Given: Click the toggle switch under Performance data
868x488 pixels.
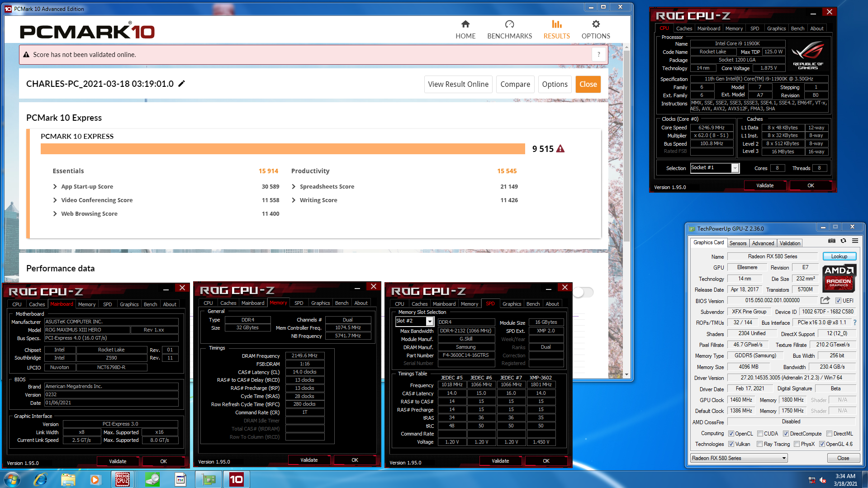Looking at the screenshot, I should pyautogui.click(x=583, y=292).
